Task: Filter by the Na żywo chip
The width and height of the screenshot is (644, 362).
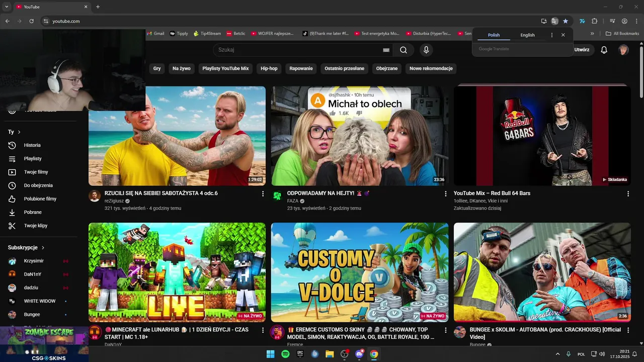Action: [x=182, y=68]
